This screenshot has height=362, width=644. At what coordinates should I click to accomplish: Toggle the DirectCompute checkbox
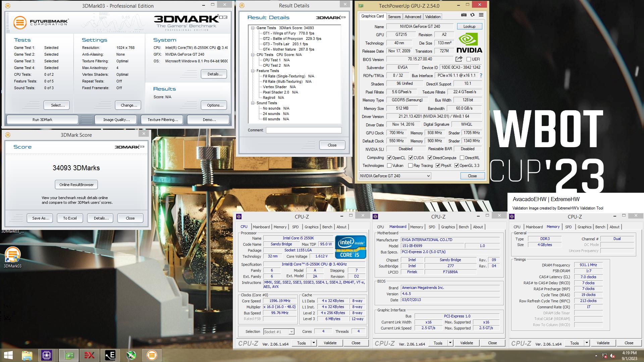(430, 158)
